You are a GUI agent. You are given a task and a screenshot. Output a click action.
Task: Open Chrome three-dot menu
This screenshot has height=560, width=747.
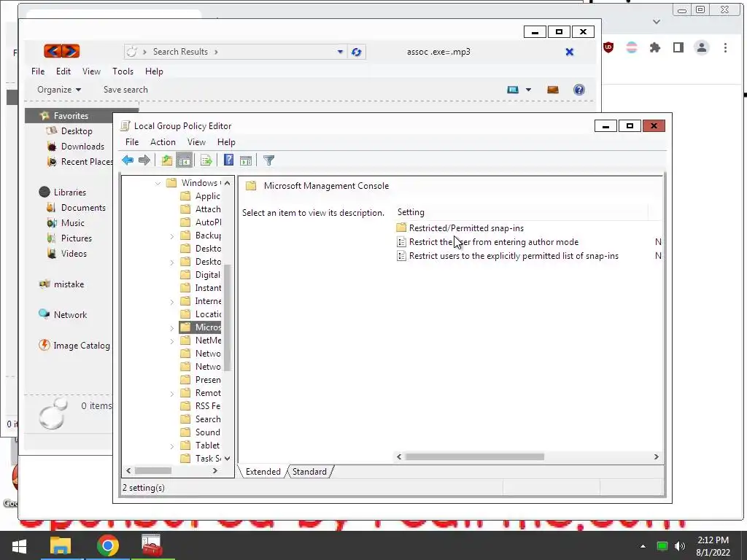(x=725, y=47)
